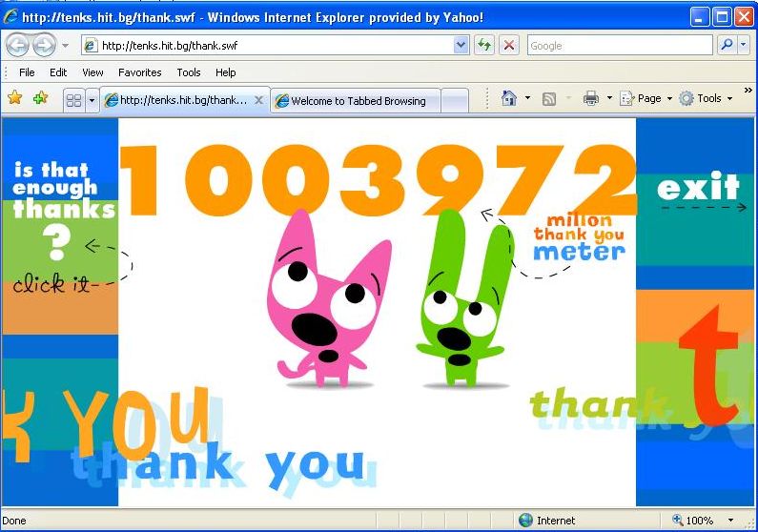Click the "Done" status bar text
This screenshot has height=532, width=758.
pos(14,521)
